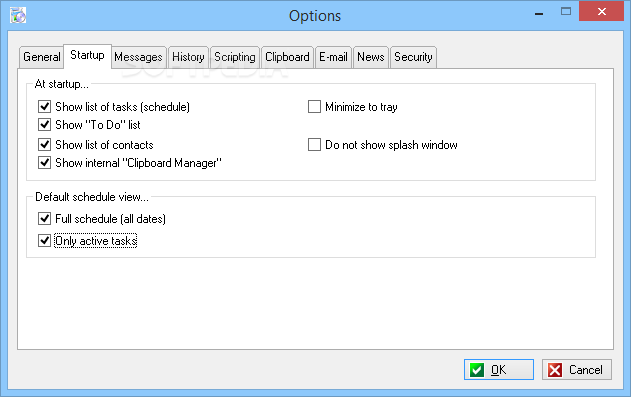Enable Minimize to tray
Image resolution: width=631 pixels, height=397 pixels.
click(x=314, y=107)
